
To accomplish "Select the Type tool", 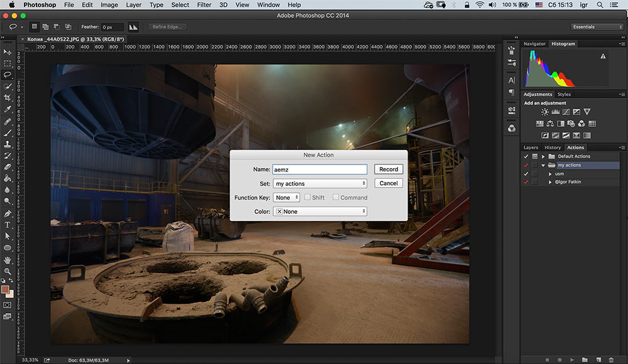I will (8, 225).
